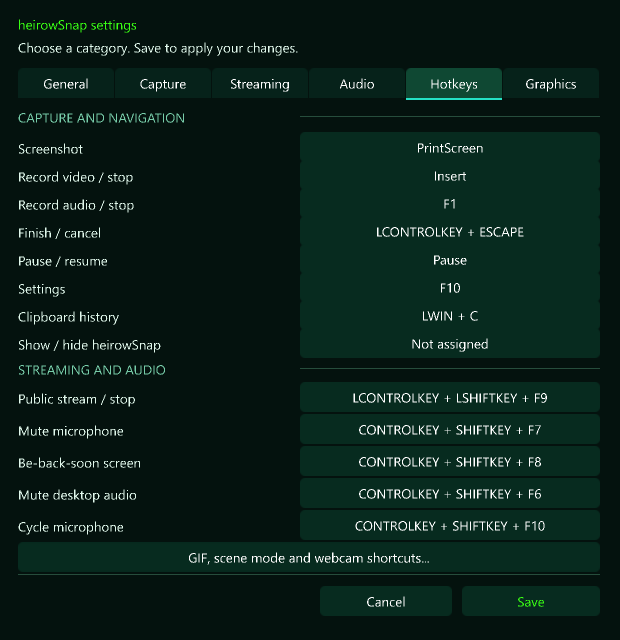
Task: Switch to the General tab
Action: pyautogui.click(x=66, y=84)
